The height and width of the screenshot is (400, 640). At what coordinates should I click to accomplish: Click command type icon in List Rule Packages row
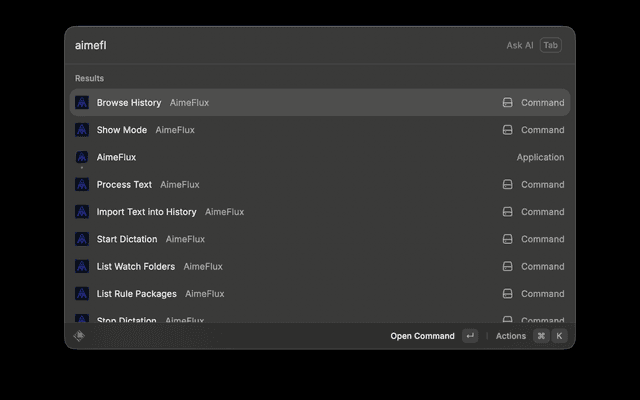coord(507,294)
